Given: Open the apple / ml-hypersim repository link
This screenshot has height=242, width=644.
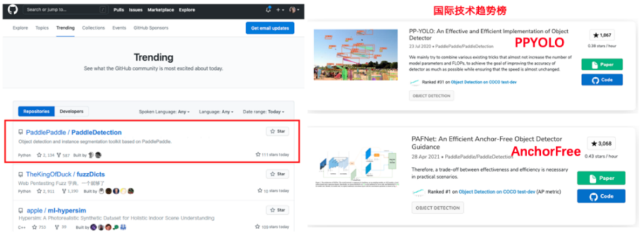Looking at the screenshot, I should tap(56, 210).
